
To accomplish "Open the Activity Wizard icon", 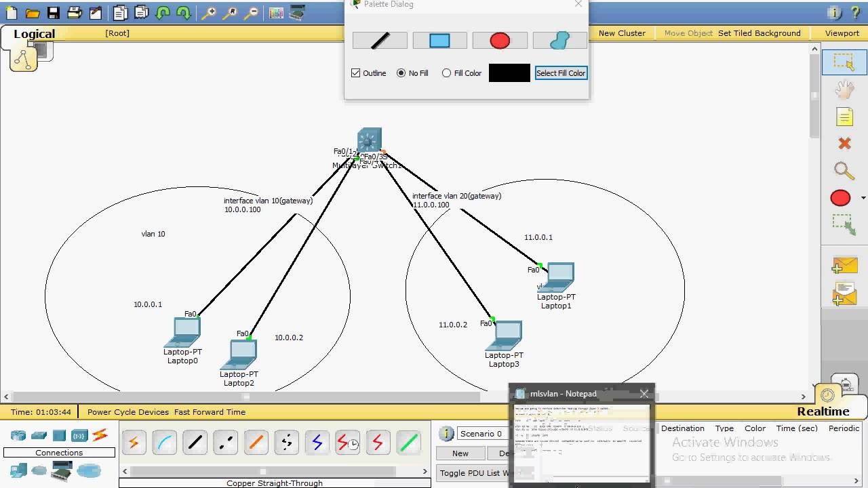I will (x=96, y=12).
